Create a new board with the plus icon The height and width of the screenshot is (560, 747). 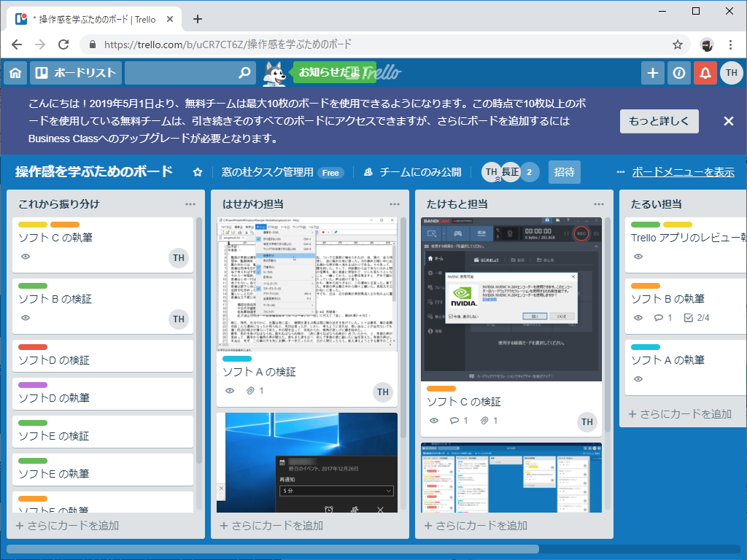point(652,72)
